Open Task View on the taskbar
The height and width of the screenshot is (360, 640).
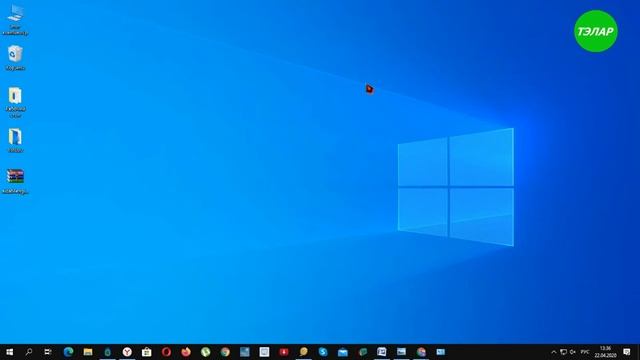[x=48, y=352]
